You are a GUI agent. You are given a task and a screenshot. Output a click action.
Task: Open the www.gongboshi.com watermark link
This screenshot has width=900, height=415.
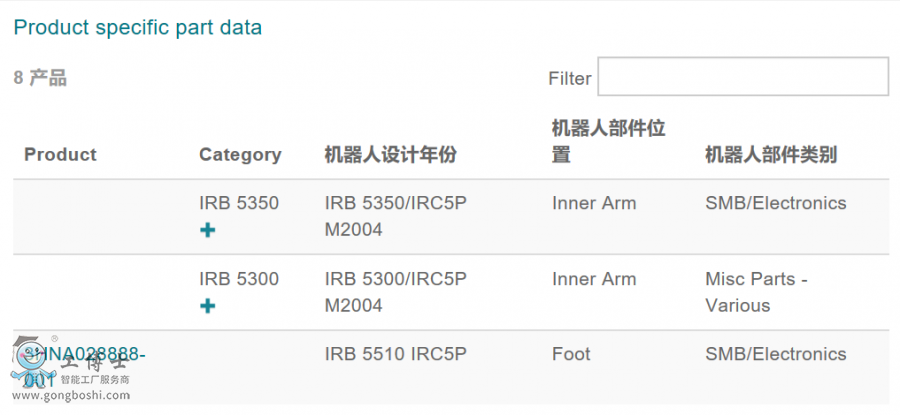[71, 395]
